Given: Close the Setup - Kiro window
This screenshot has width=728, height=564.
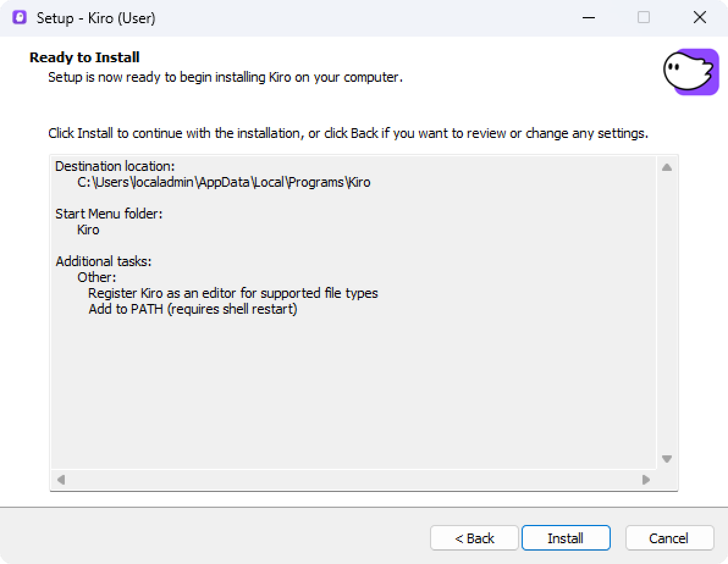Looking at the screenshot, I should [699, 18].
